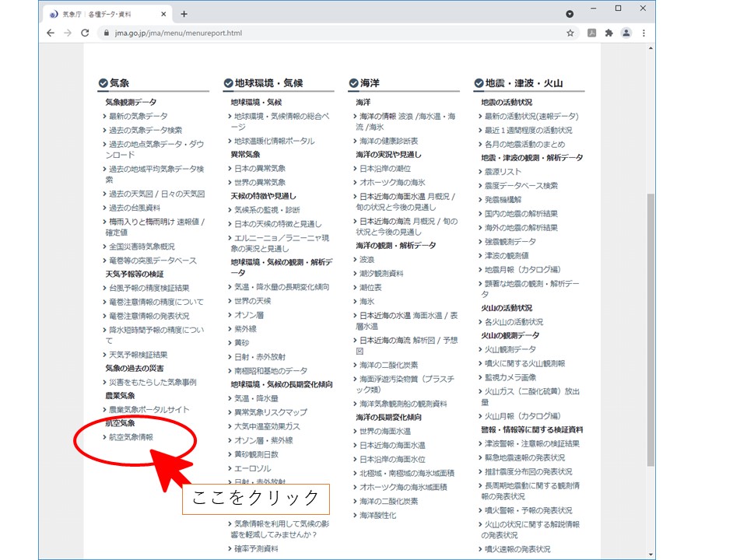Image resolution: width=747 pixels, height=560 pixels.
Task: Open 世界の海面水温 link
Action: 385,432
